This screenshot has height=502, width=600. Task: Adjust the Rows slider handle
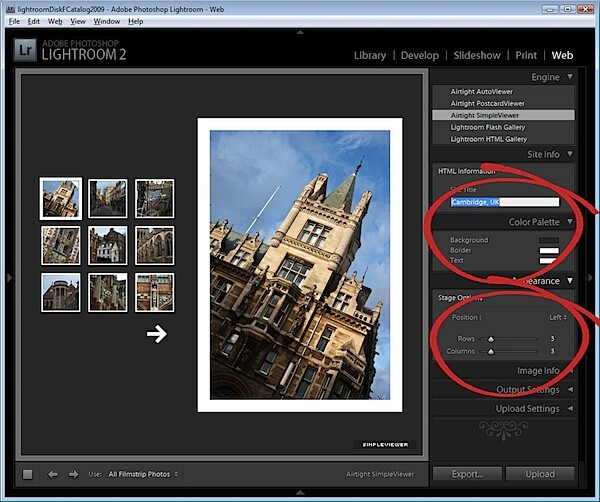point(491,339)
